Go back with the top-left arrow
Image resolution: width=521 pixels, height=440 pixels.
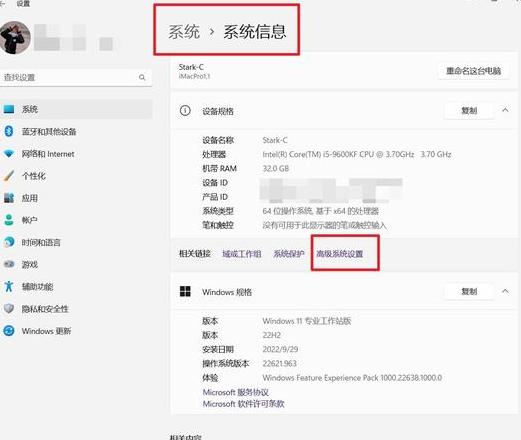3,3
